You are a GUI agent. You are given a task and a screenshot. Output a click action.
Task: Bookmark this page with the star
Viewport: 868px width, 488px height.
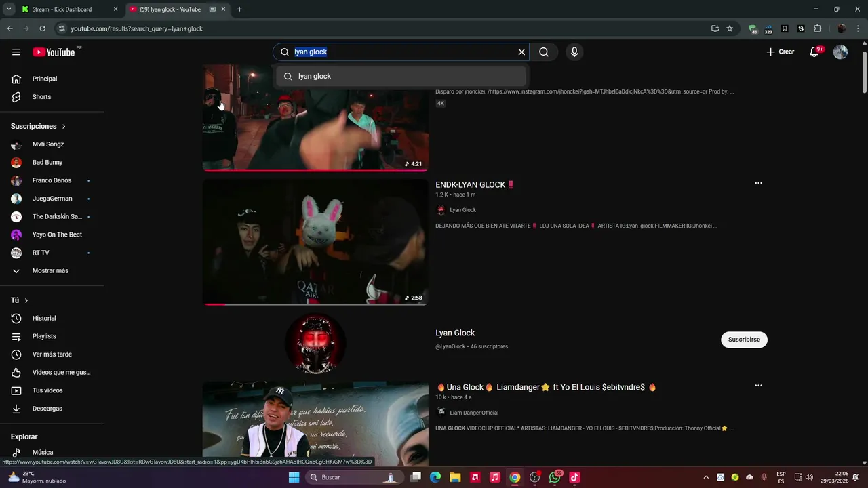730,28
